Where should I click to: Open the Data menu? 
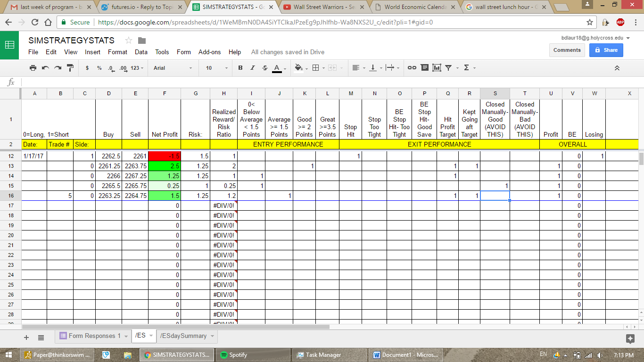coord(141,52)
